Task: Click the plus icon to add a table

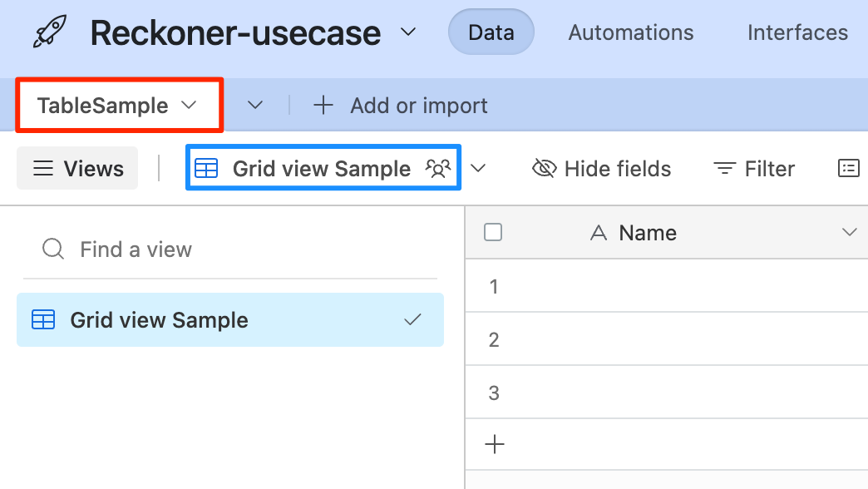Action: [323, 106]
